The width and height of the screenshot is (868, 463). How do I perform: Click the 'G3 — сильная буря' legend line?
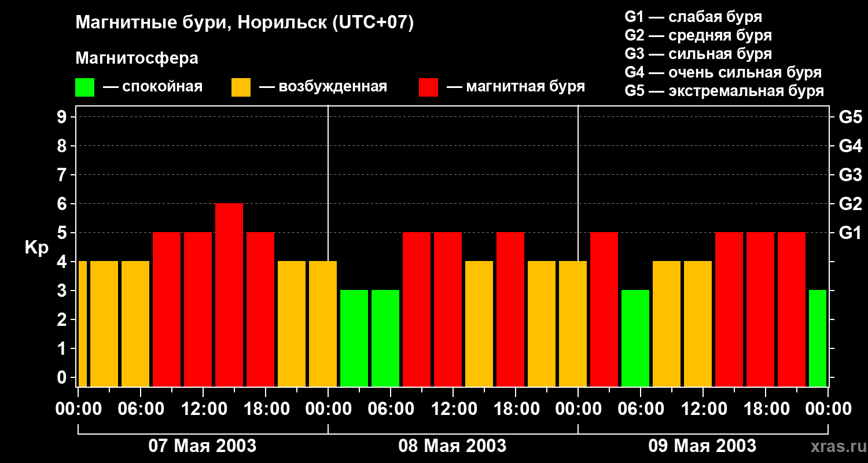point(698,54)
